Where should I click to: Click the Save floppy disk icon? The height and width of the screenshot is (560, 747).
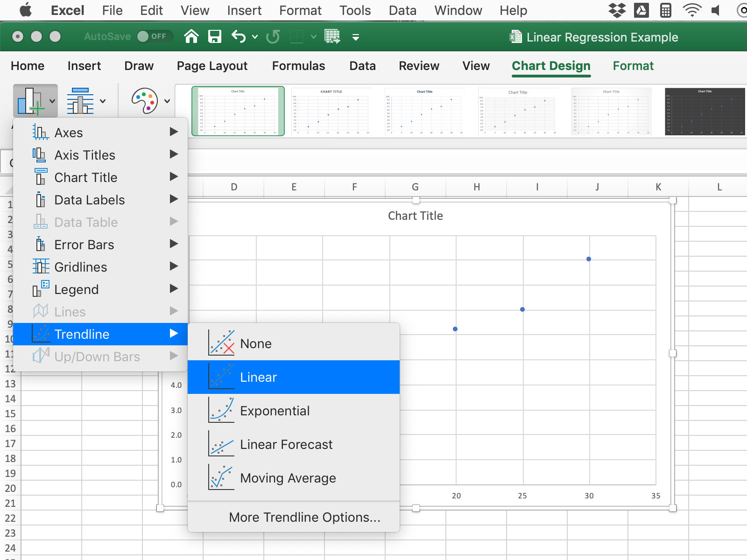pyautogui.click(x=214, y=36)
